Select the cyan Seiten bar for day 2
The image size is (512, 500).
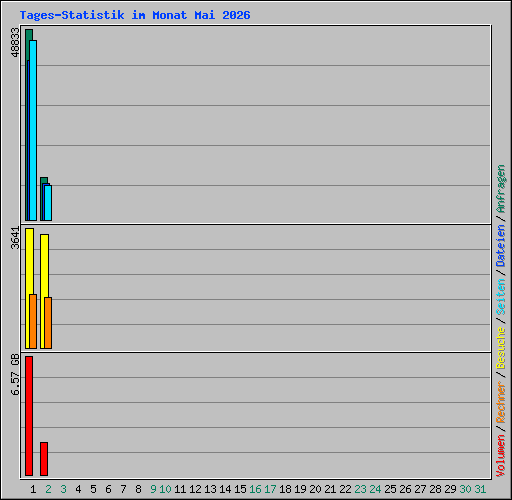(x=48, y=203)
